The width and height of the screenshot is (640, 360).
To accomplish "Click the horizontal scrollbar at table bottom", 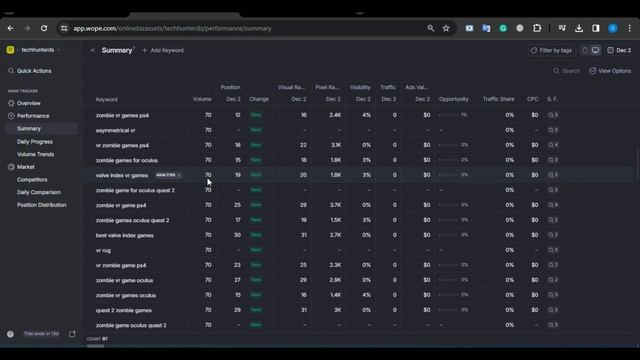I will tap(96, 346).
